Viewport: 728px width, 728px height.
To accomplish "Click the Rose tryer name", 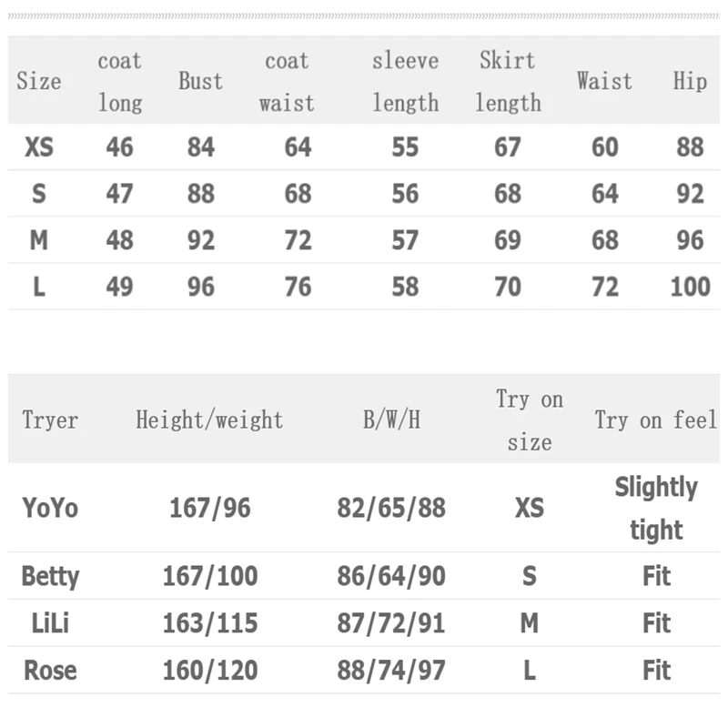I will click(50, 671).
